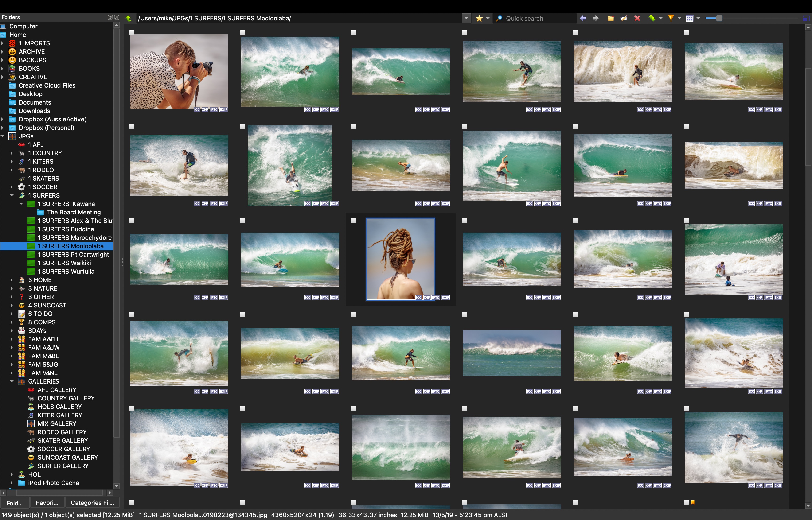Expand the 1 COUNTRY folder

(12, 153)
